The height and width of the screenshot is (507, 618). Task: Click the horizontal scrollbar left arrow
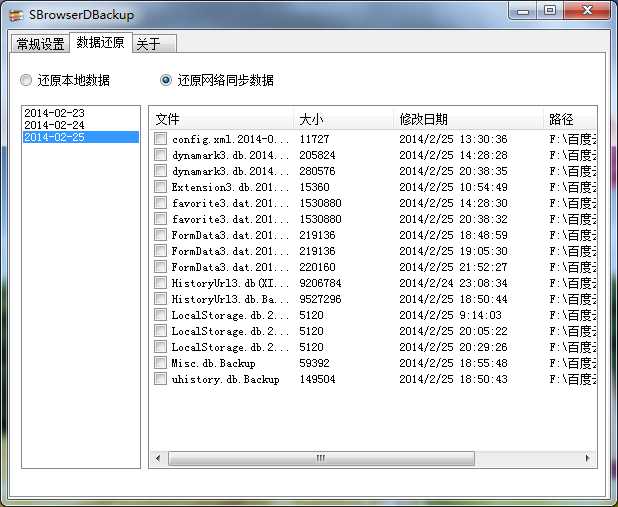(158, 458)
